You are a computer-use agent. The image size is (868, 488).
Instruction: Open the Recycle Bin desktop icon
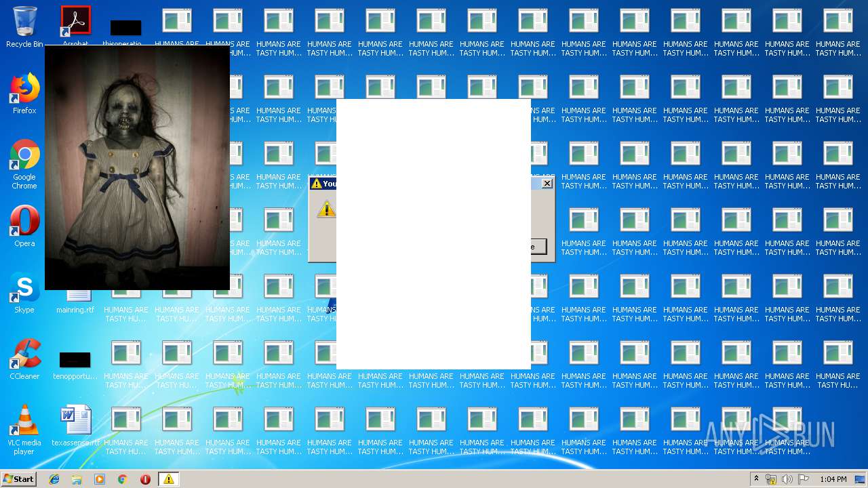tap(24, 27)
